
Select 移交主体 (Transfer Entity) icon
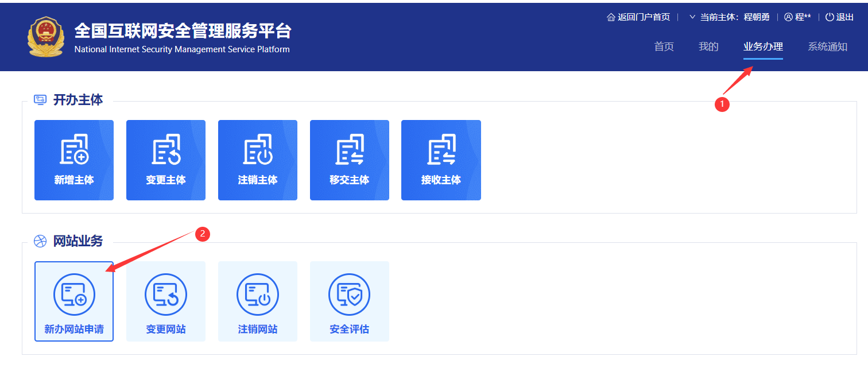pyautogui.click(x=349, y=160)
